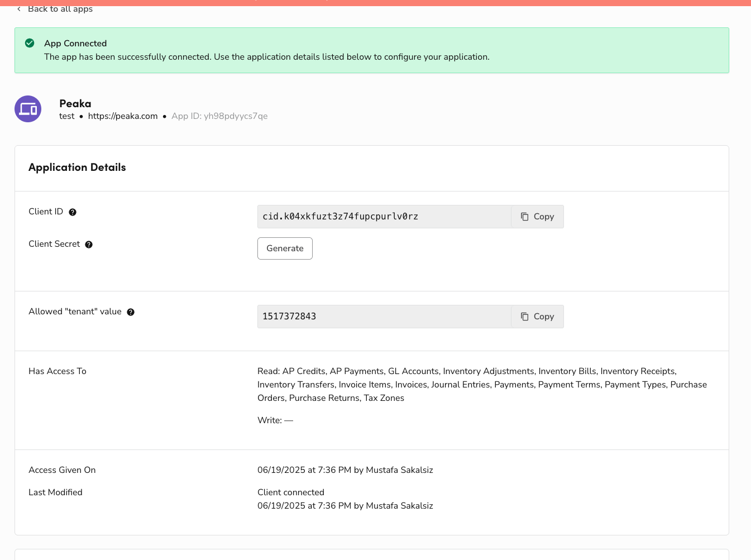The height and width of the screenshot is (560, 751).
Task: Click the Access Given On timestamp
Action: pyautogui.click(x=345, y=470)
